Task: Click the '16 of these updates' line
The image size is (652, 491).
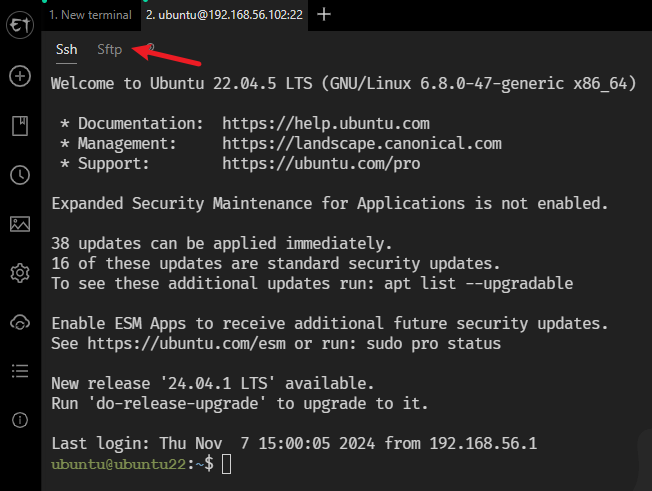Action: 275,264
